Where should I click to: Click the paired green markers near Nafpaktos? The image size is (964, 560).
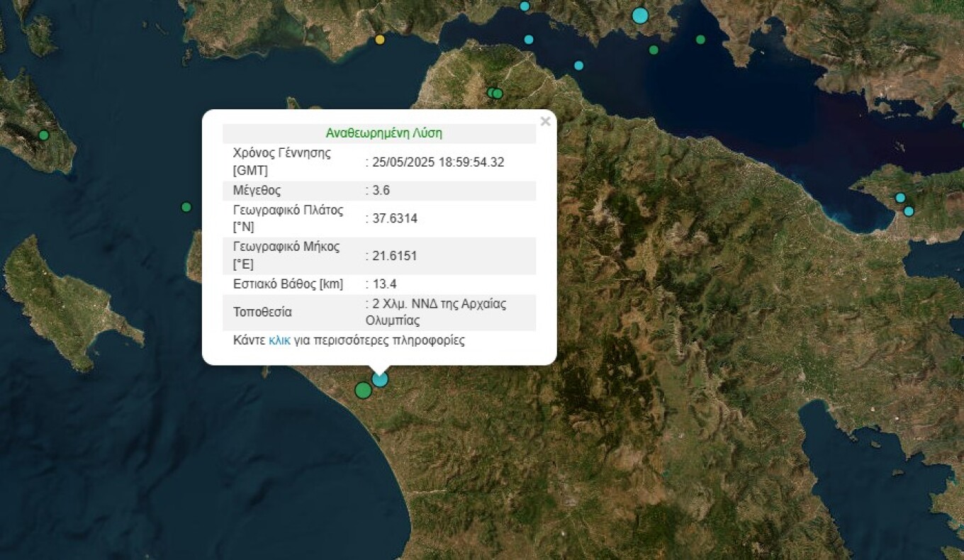[494, 93]
